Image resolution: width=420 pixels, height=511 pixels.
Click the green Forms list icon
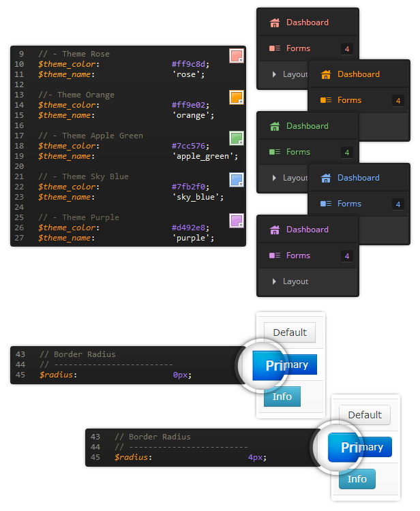pyautogui.click(x=275, y=152)
